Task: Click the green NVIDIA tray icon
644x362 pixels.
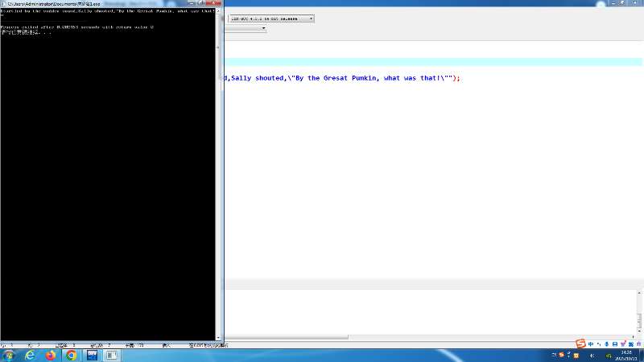Action: [x=609, y=356]
